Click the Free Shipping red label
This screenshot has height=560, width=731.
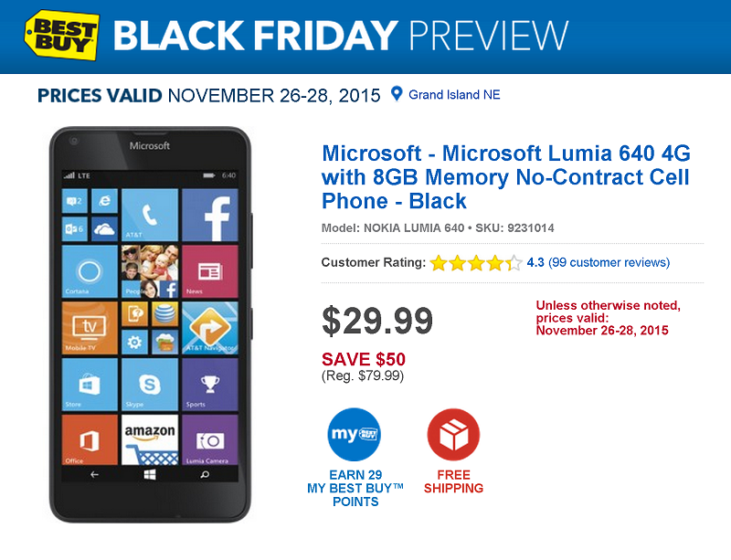453,481
